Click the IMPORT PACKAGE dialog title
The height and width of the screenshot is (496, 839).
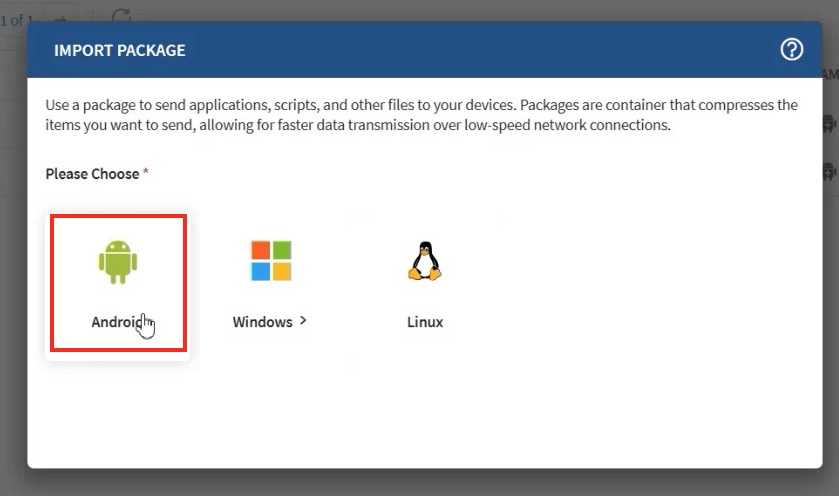pos(119,50)
